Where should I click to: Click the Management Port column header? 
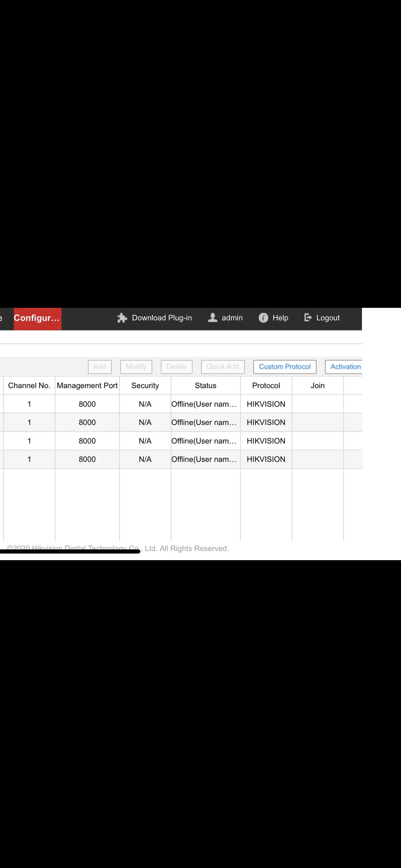tap(87, 385)
